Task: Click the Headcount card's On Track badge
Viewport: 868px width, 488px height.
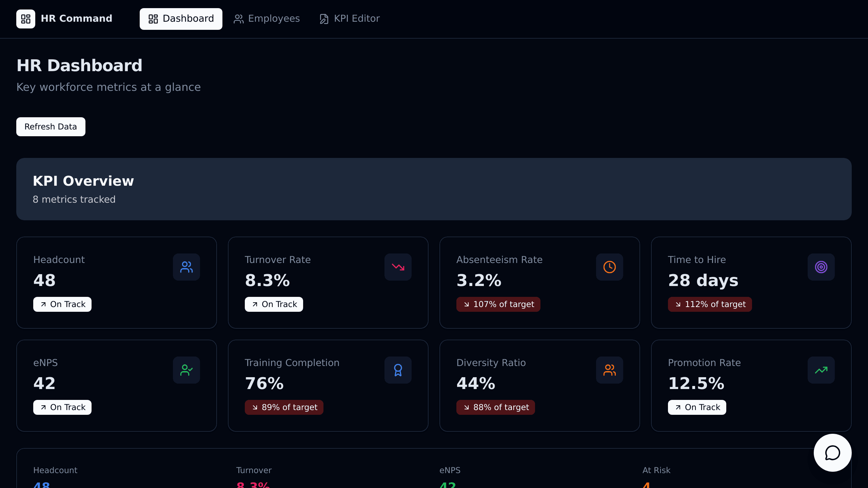Action: (x=62, y=304)
